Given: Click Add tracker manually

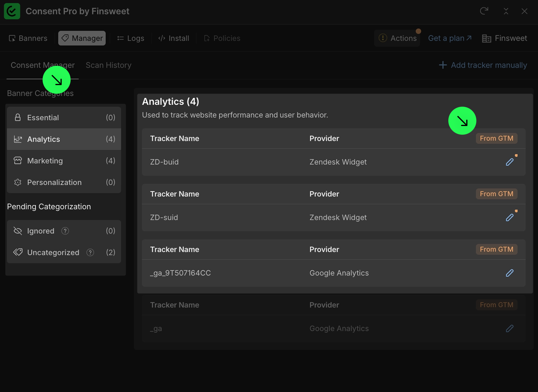Looking at the screenshot, I should point(483,65).
